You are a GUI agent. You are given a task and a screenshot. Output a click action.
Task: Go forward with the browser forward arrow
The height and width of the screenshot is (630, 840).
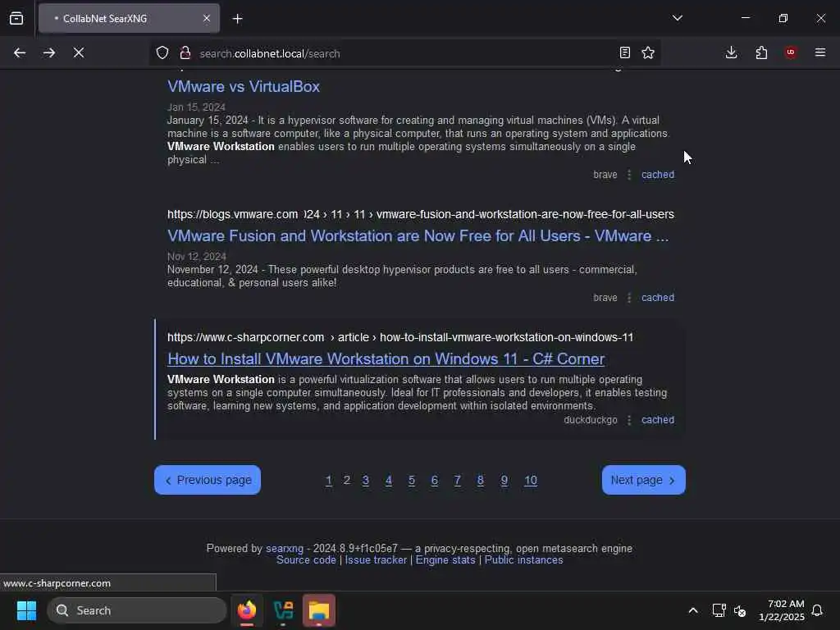pyautogui.click(x=49, y=52)
